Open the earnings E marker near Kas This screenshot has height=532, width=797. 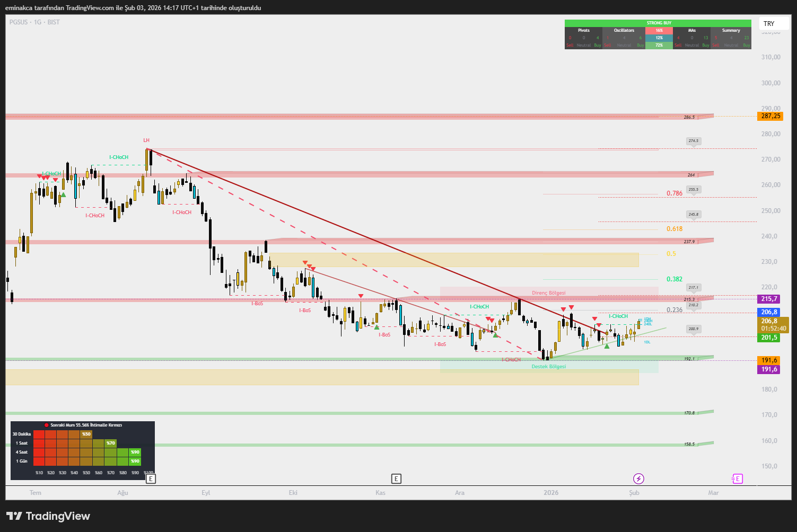[x=396, y=479]
